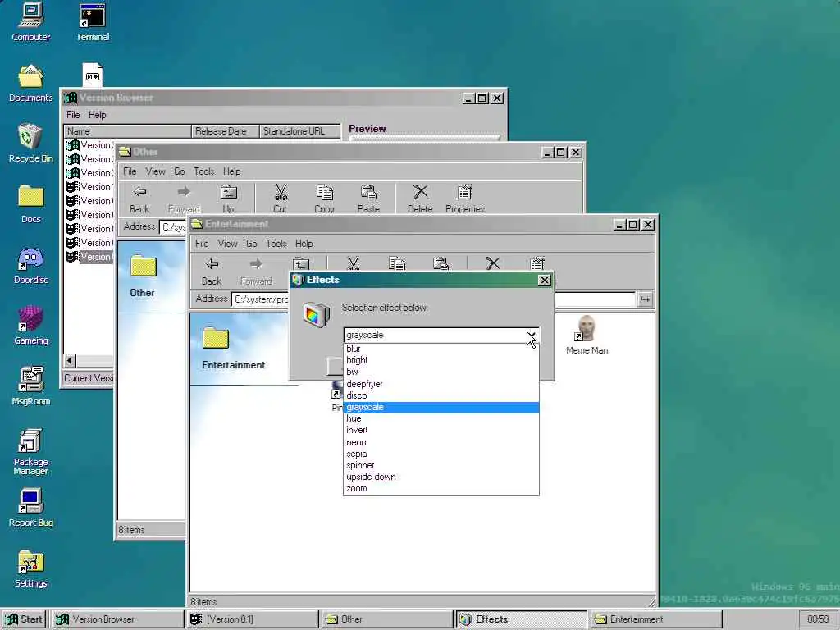Screen dimensions: 840x630
Task: Choose deepfryer from the effect list
Action: pos(441,384)
